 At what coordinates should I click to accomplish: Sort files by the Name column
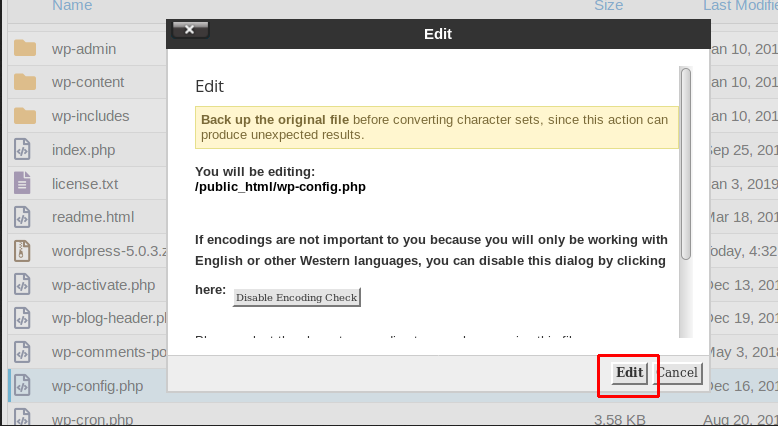pos(72,5)
